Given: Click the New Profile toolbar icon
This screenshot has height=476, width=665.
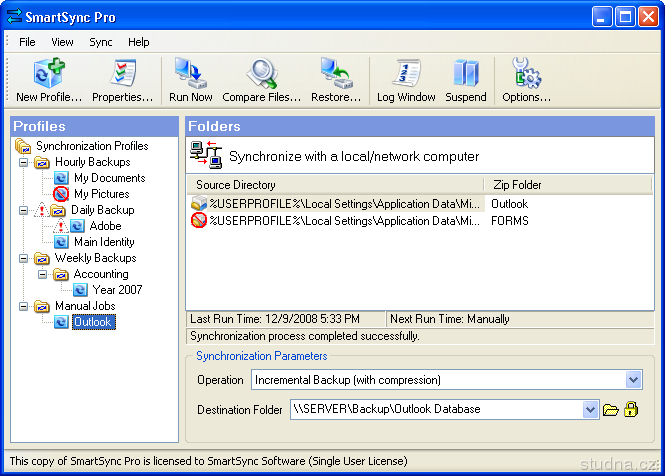Looking at the screenshot, I should 48,79.
